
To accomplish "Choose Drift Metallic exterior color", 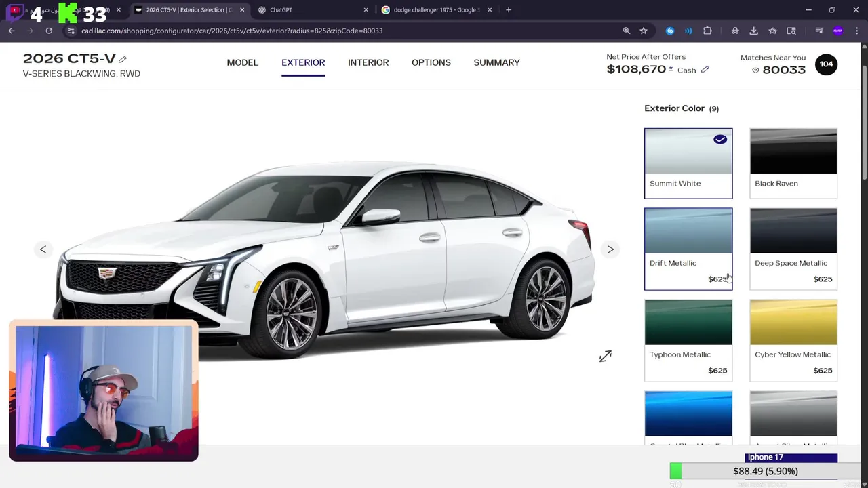I will coord(688,249).
